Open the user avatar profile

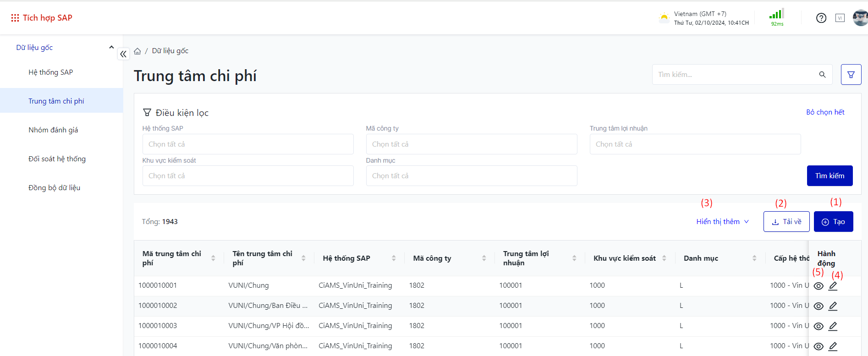click(x=860, y=18)
